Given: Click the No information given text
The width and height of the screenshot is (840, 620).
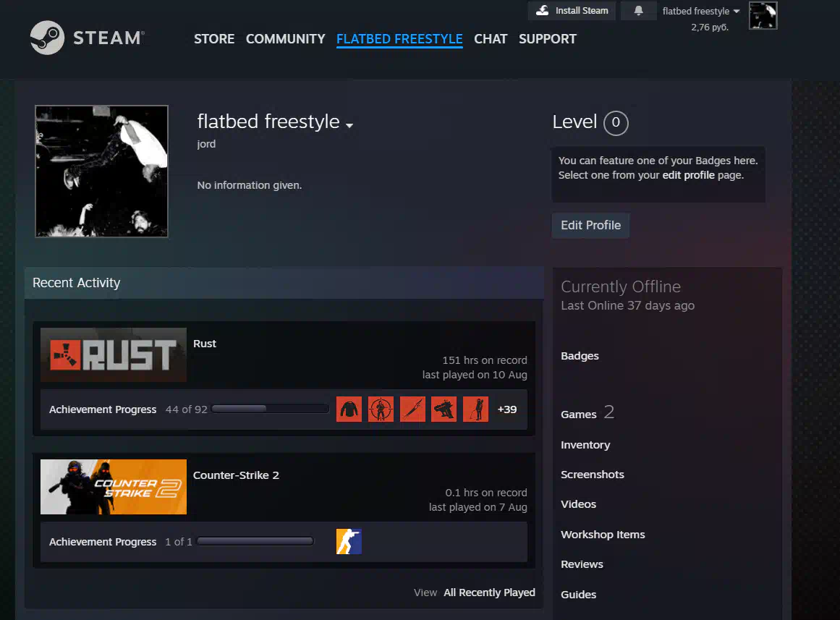Looking at the screenshot, I should [249, 185].
